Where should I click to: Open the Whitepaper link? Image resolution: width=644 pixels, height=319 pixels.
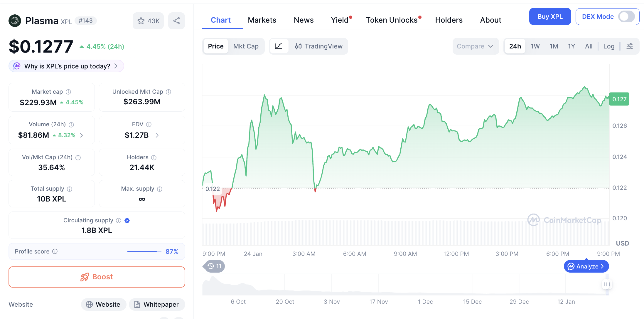click(x=157, y=304)
